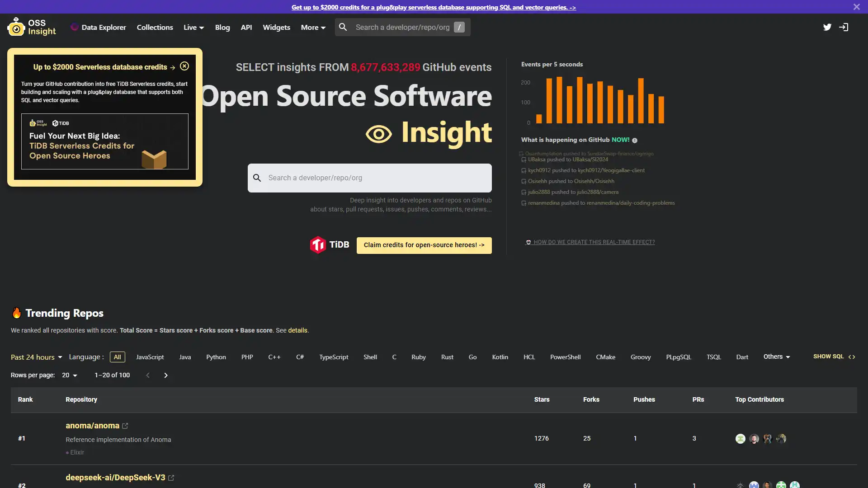Click the OSS Insight logo
Screen dimensions: 868x488
pyautogui.click(x=32, y=27)
